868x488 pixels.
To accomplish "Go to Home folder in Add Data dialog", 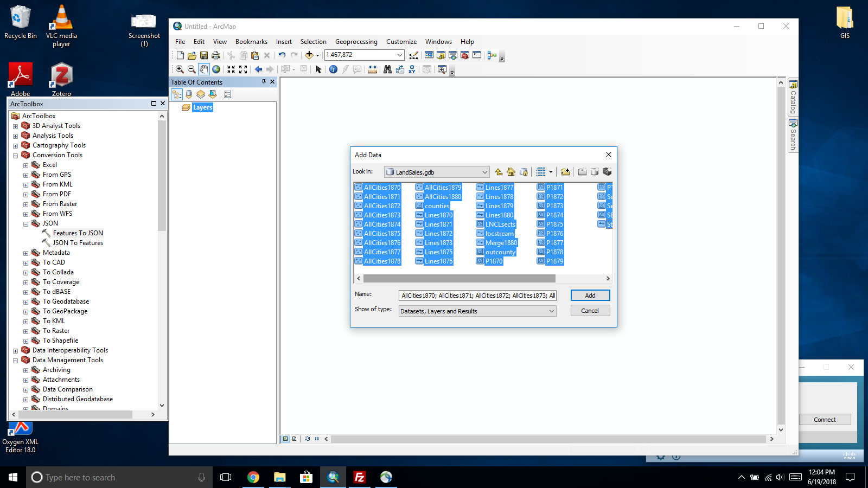I will pyautogui.click(x=511, y=172).
